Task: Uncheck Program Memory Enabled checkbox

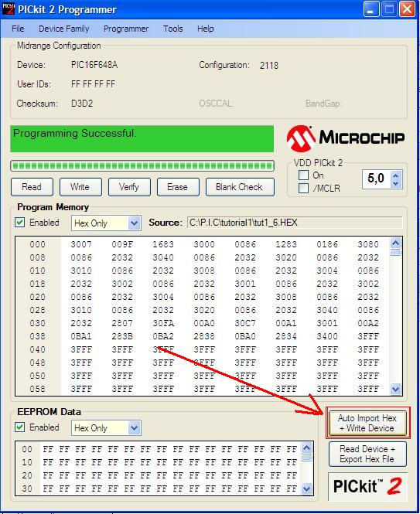Action: [x=19, y=223]
